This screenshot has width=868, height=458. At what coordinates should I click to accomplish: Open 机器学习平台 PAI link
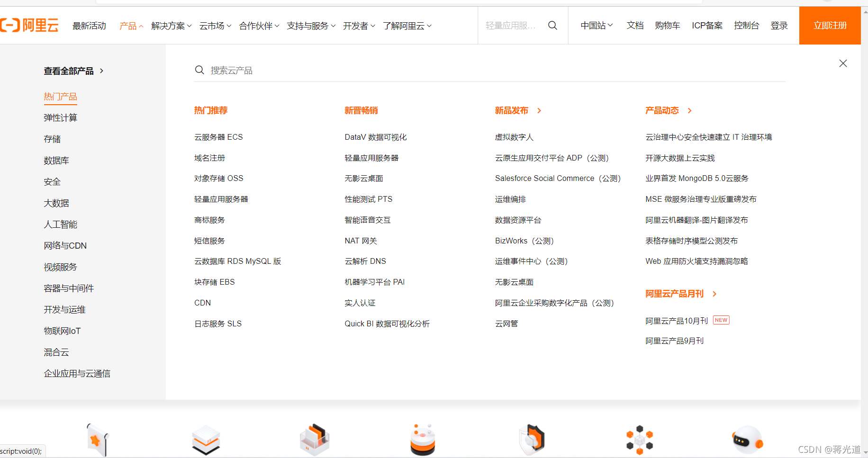point(374,282)
